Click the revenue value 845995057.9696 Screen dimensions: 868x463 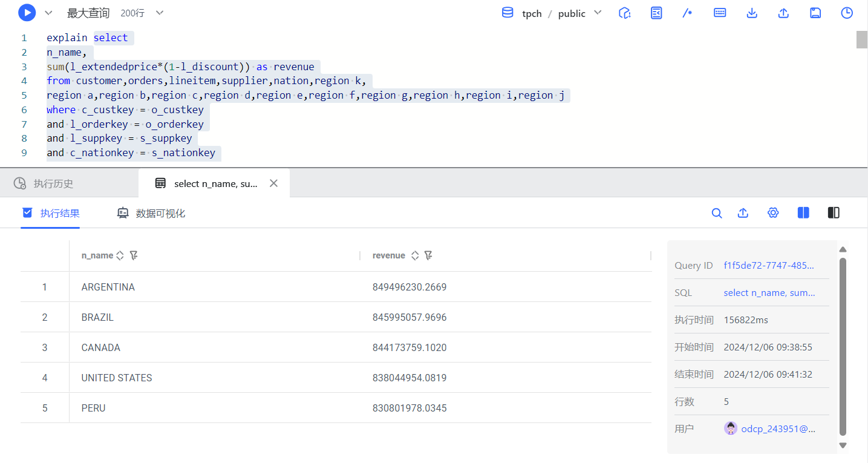[410, 317]
